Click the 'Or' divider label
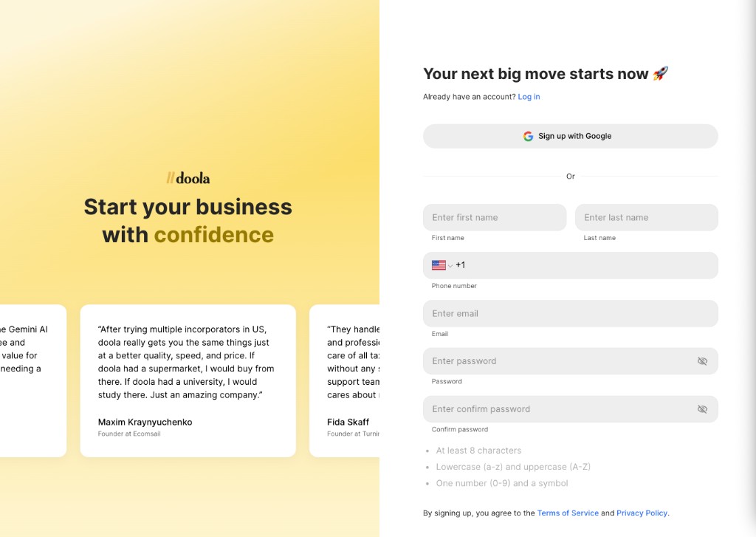The height and width of the screenshot is (537, 756). 571,177
